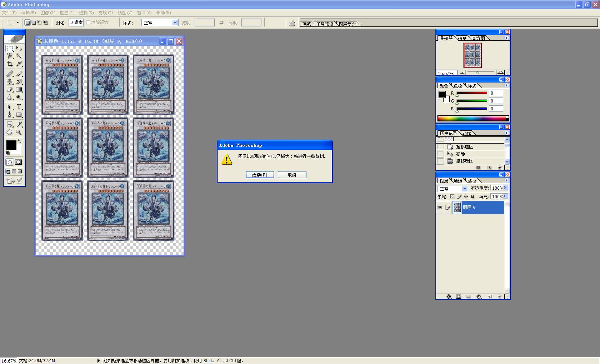
Task: Swap foreground and background colors
Action: 19,141
